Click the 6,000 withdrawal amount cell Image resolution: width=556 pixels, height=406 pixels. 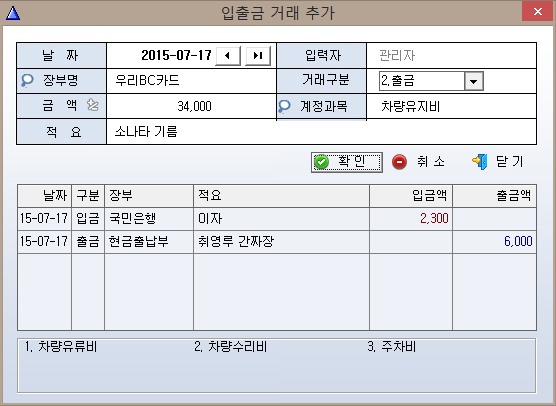click(494, 242)
